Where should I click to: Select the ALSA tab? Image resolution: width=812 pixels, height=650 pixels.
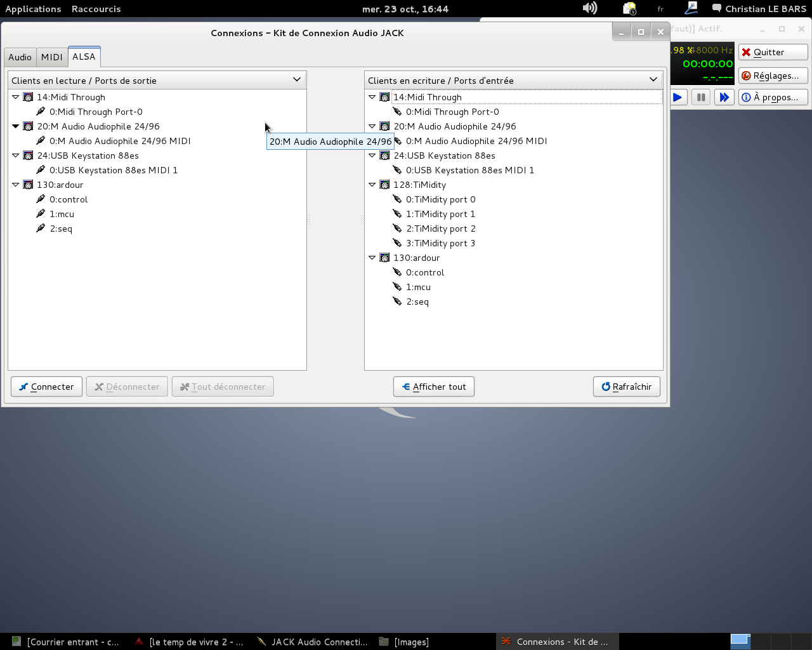84,56
